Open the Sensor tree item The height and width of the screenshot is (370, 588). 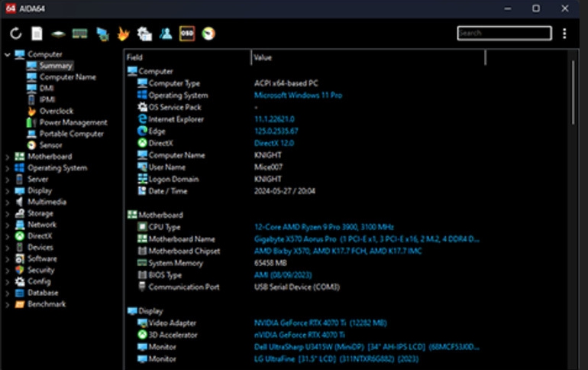click(x=50, y=145)
